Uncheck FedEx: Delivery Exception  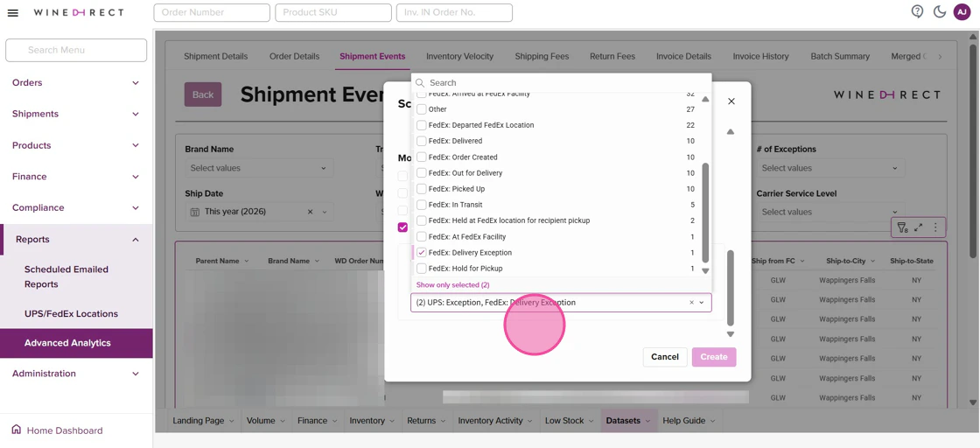(422, 252)
